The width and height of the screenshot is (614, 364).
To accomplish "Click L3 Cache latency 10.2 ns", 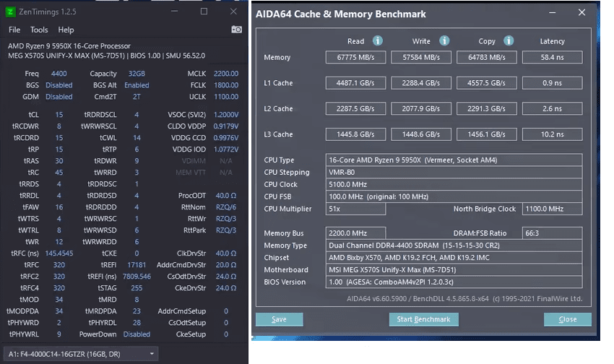I will tap(552, 134).
